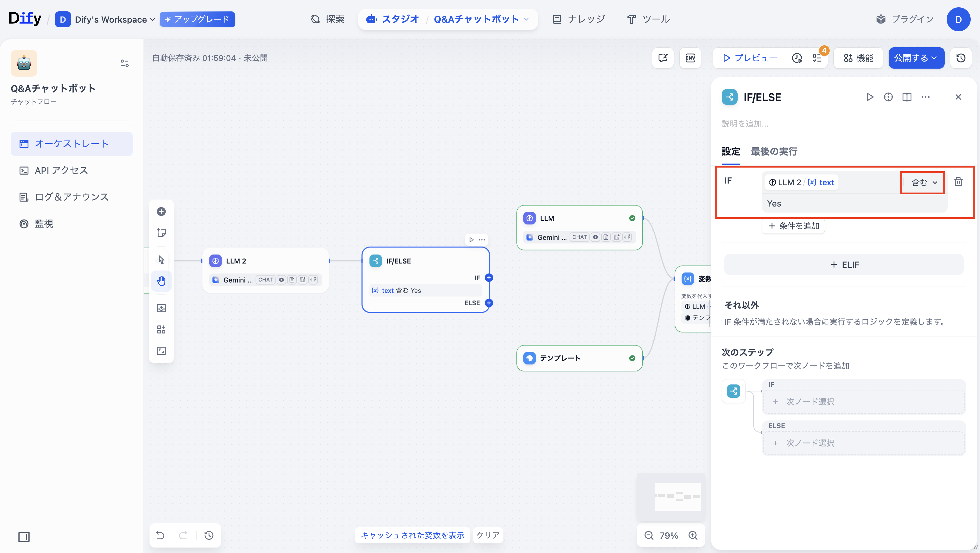
Task: Toggle the bottom-left sidebar collapse icon
Action: [x=24, y=537]
